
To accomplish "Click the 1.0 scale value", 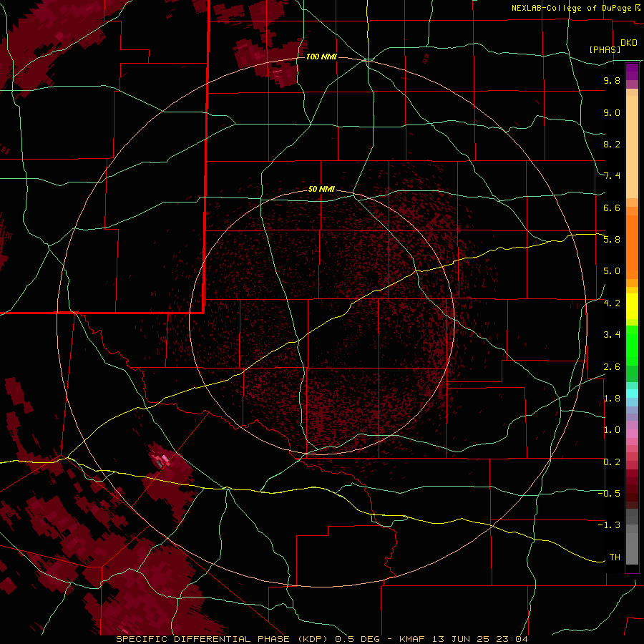I will pyautogui.click(x=612, y=430).
